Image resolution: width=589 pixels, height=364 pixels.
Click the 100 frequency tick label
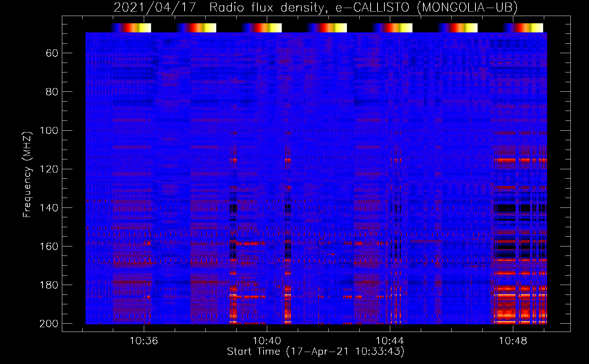pos(49,130)
